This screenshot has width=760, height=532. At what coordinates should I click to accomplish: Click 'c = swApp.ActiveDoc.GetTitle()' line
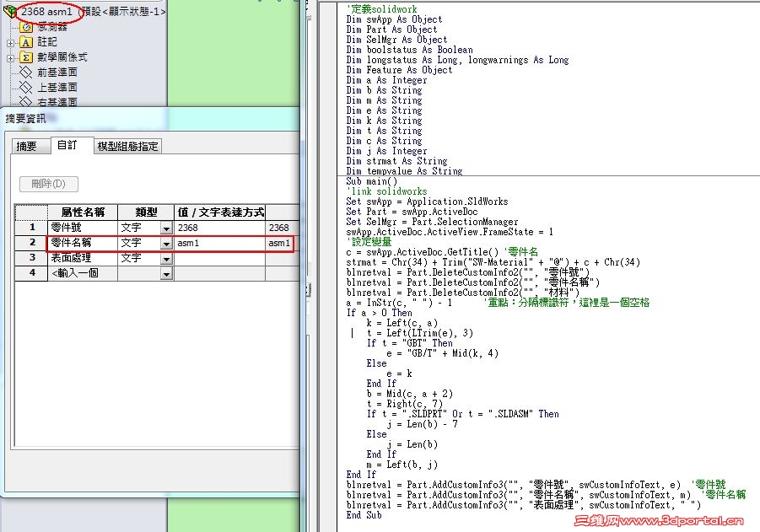tap(422, 252)
